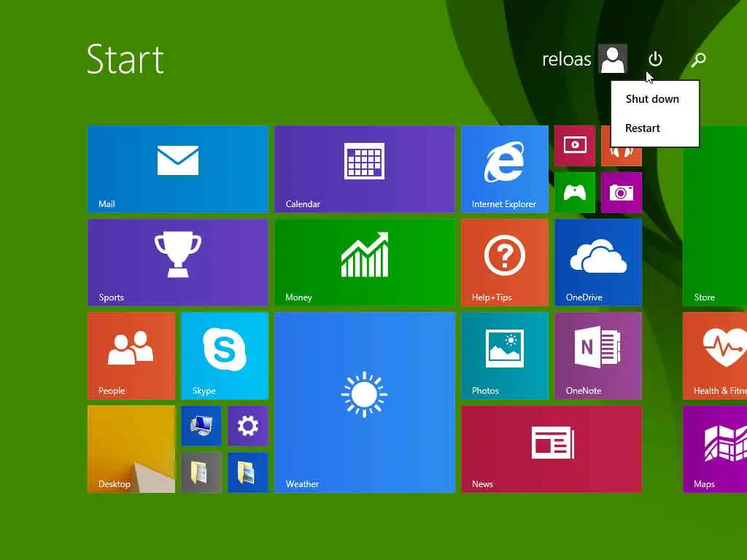Open the reloas user account picture
Screen dimensions: 747x560
pyautogui.click(x=613, y=58)
